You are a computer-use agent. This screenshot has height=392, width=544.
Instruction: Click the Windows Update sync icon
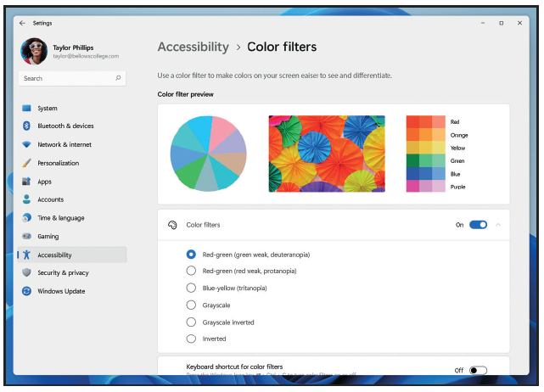[26, 291]
